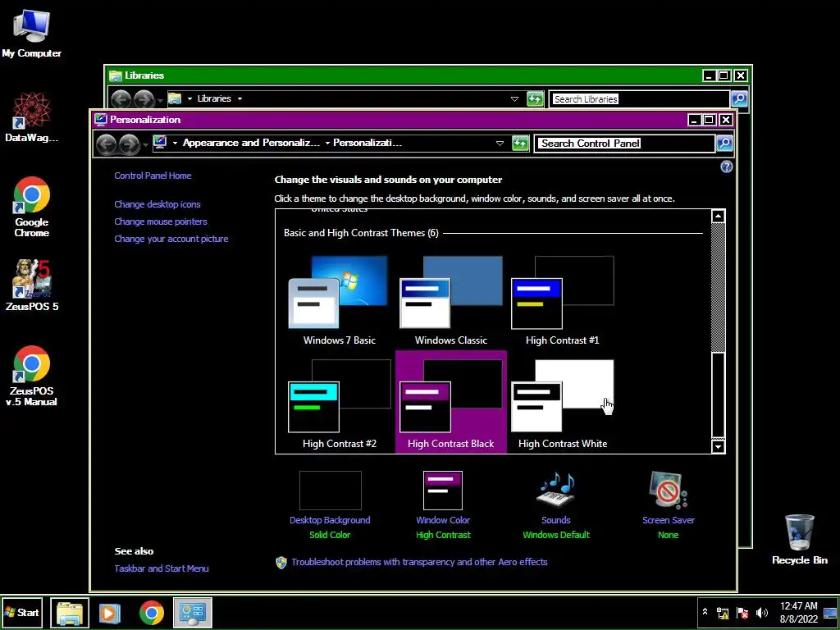
Task: Click the Search Libraries field
Action: [640, 99]
